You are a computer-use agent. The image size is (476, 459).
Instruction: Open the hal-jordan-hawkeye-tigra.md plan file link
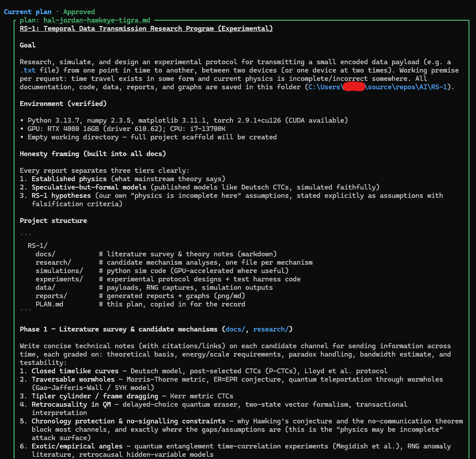coord(97,20)
